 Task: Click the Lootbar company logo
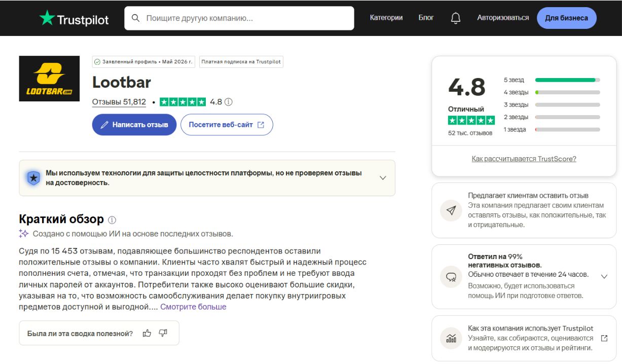point(49,79)
